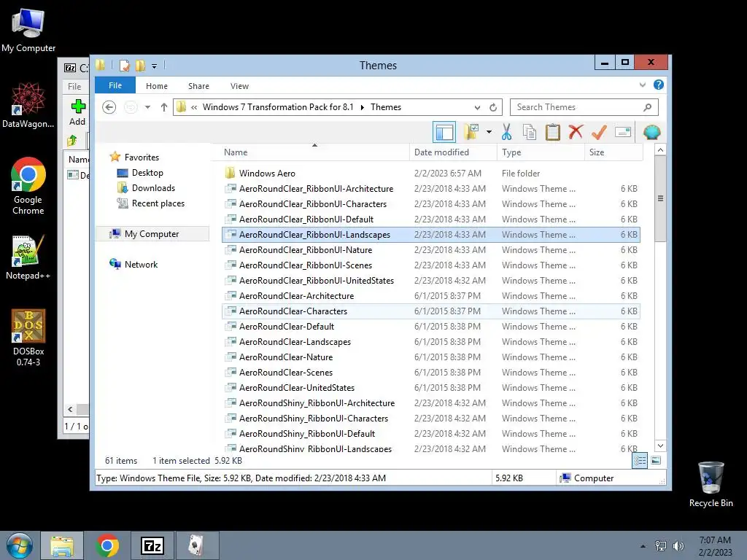Click Add button in 7-Zip window

point(77,112)
